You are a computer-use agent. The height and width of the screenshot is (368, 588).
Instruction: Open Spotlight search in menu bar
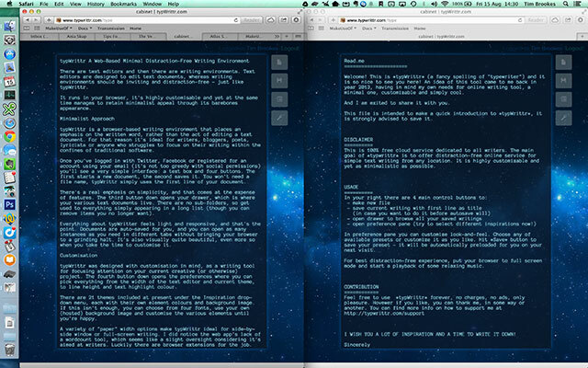(566, 4)
